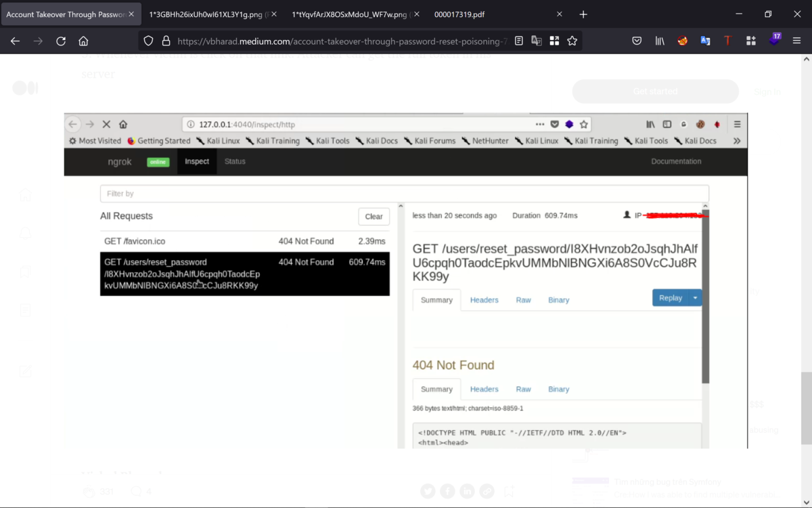Open the cookie-blocking extension icon
The width and height of the screenshot is (812, 508).
click(683, 41)
